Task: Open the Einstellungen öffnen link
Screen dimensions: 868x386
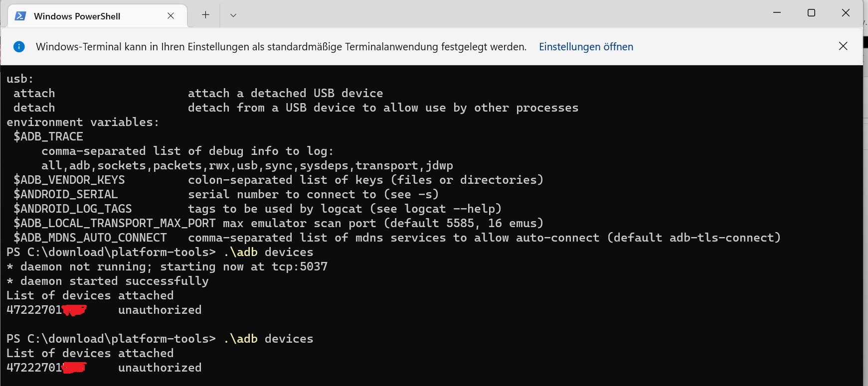Action: (x=586, y=47)
